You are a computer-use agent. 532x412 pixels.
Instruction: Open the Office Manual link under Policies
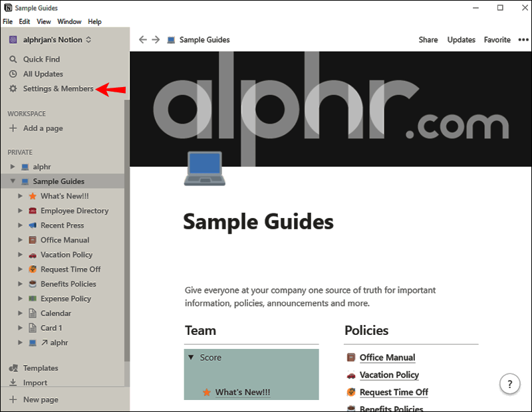coord(387,358)
